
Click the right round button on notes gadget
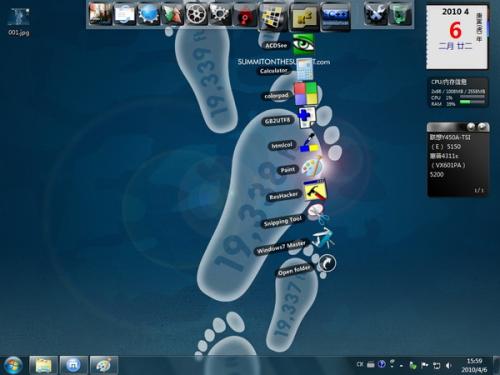(482, 126)
